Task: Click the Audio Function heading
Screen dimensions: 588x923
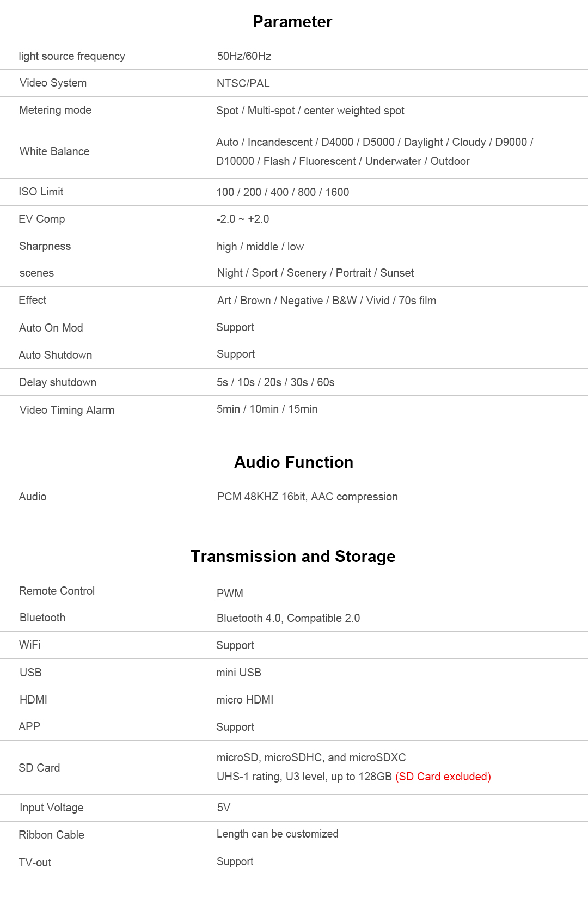Action: [x=293, y=462]
